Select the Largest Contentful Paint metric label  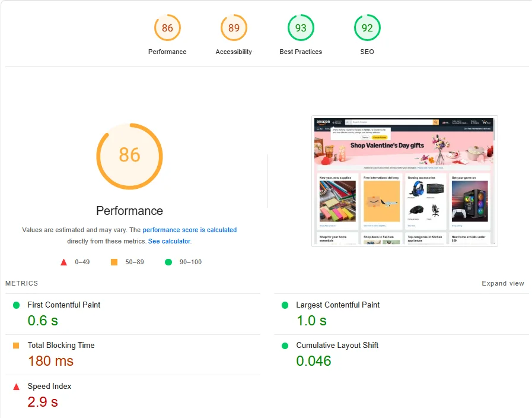[338, 305]
